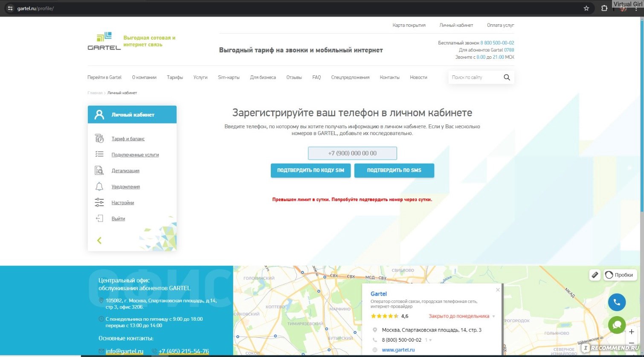Click the 0788 subscriber short number
The image size is (644, 357).
(x=509, y=50)
